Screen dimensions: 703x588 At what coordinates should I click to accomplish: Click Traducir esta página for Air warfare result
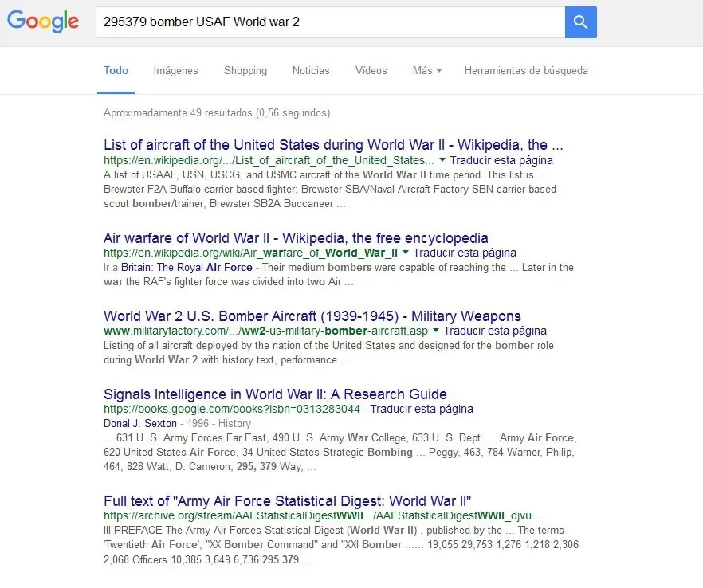[x=465, y=253]
